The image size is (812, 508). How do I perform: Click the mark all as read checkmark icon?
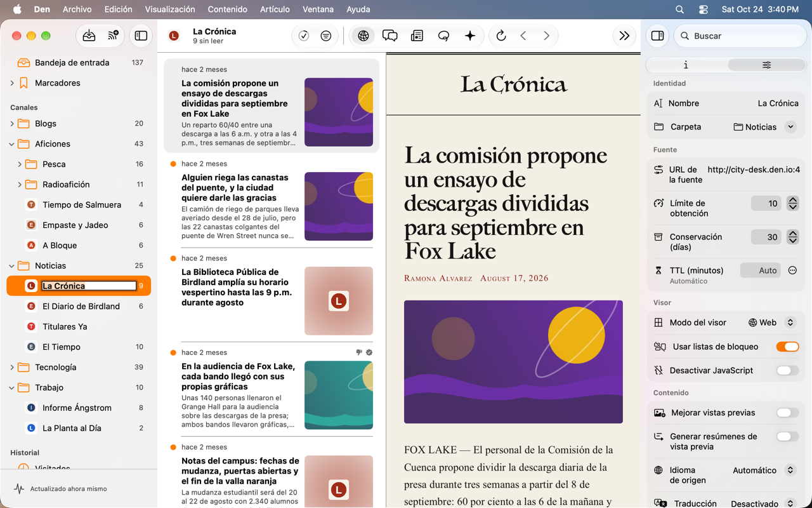(304, 36)
